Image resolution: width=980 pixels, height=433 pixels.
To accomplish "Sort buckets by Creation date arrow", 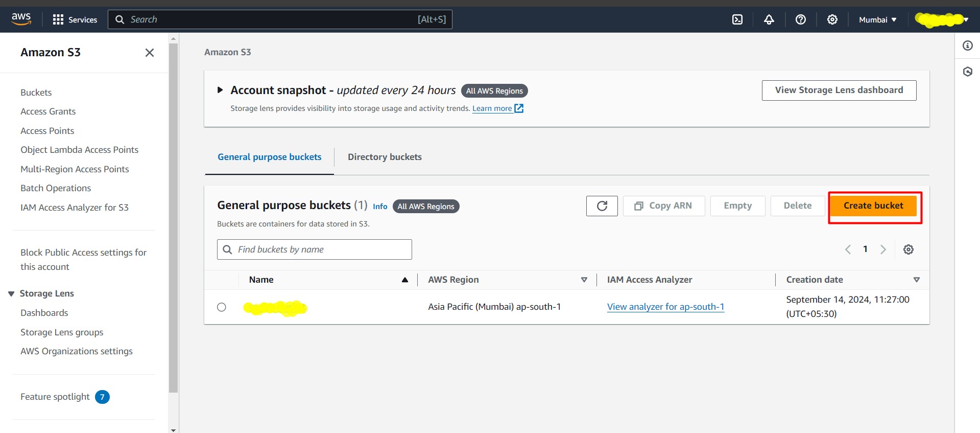I will tap(916, 280).
